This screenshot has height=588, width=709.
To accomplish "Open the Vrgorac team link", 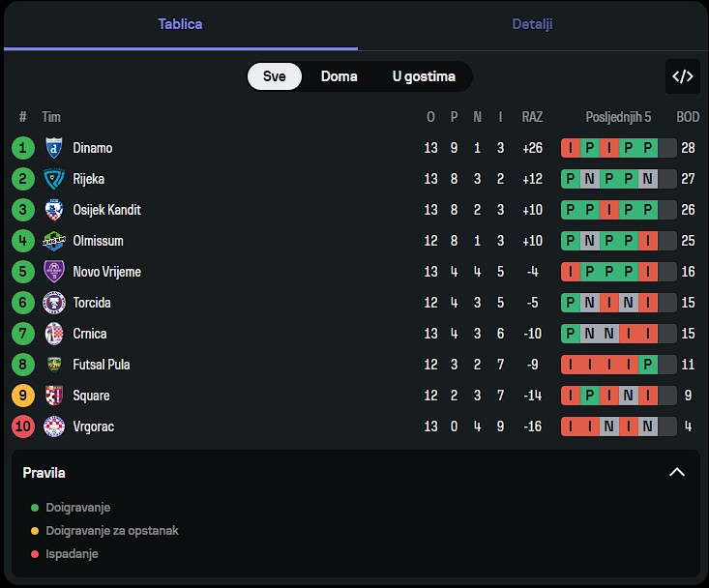I will pos(93,426).
